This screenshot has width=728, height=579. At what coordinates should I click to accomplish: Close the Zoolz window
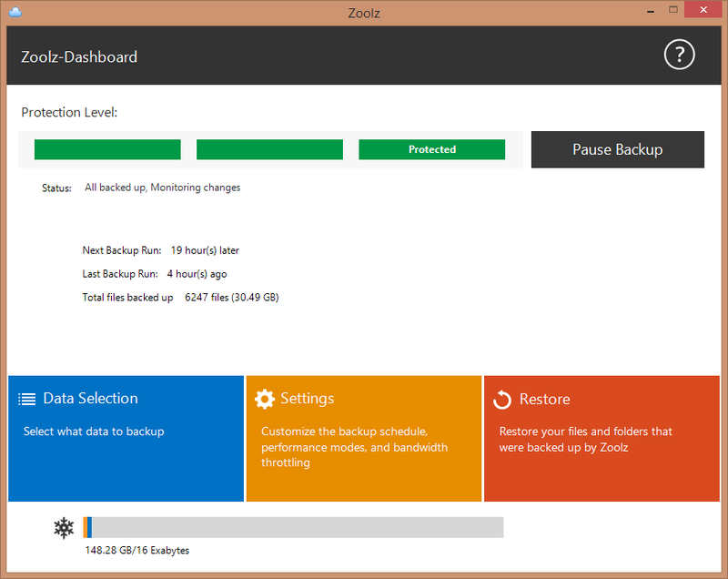coord(703,10)
